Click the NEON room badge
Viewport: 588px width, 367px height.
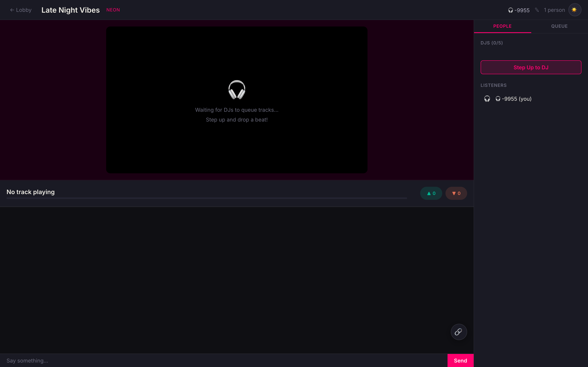click(x=113, y=10)
